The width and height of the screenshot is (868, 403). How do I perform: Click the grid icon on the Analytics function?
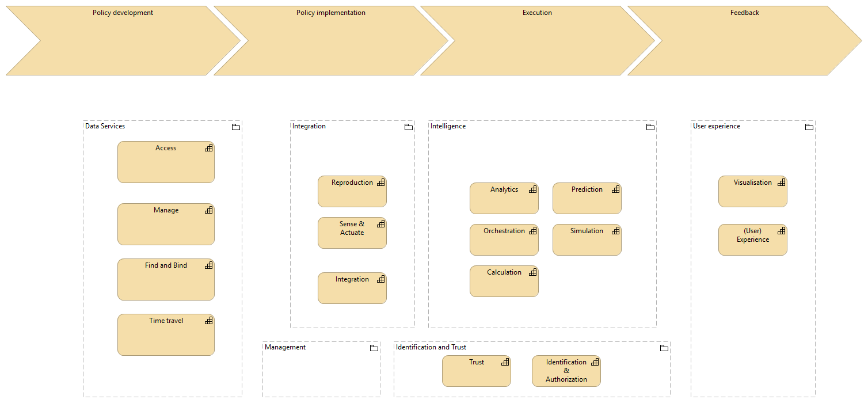click(533, 189)
